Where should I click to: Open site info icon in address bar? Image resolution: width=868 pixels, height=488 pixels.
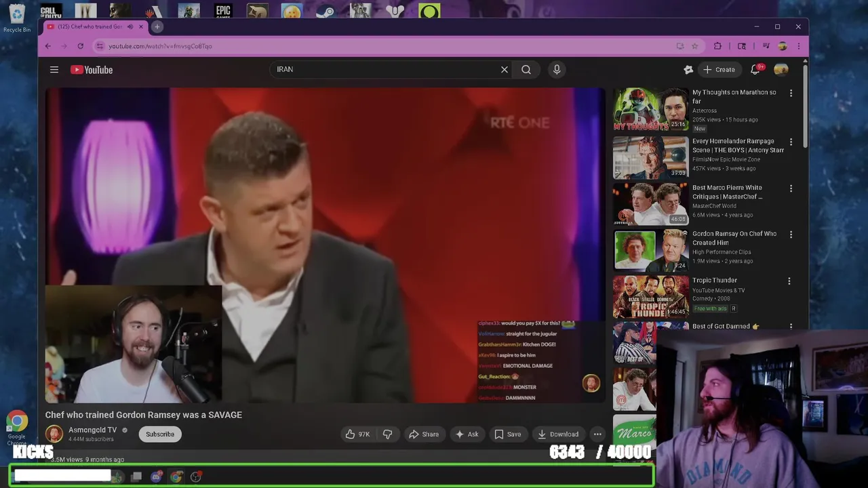(x=100, y=46)
